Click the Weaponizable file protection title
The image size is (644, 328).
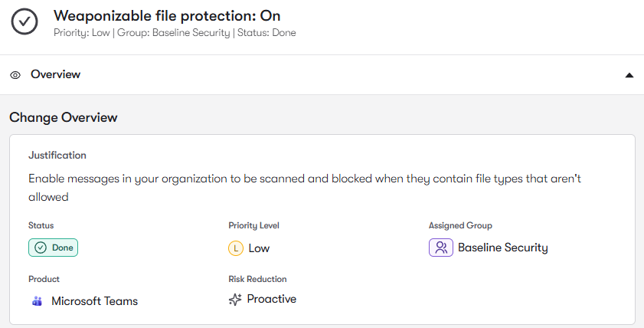click(167, 15)
